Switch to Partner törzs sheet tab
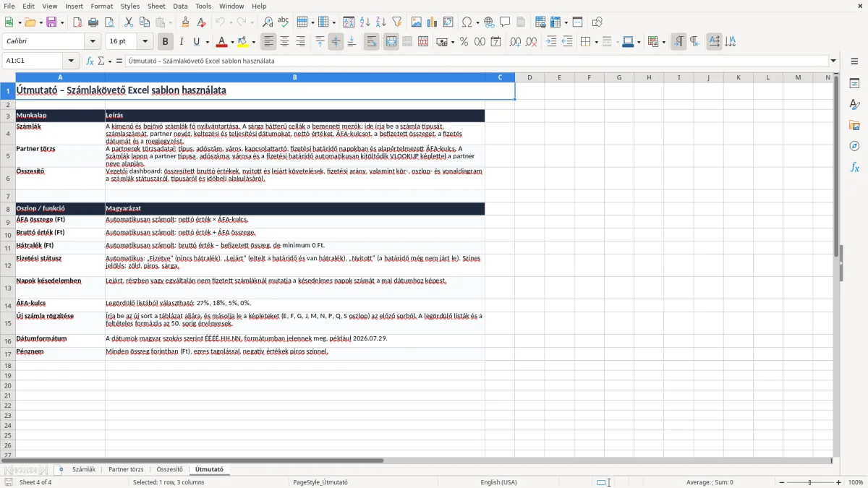Screen dimensions: 868x488 pos(126,469)
